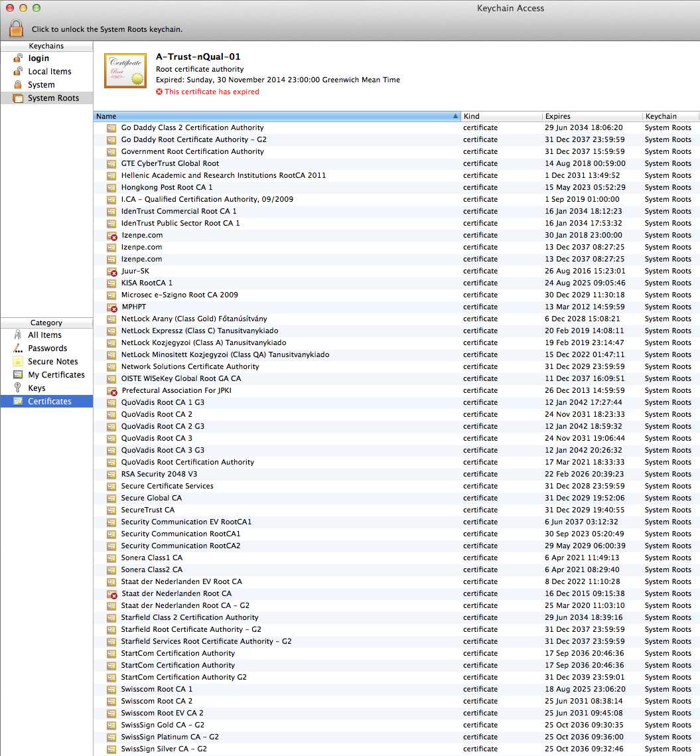The height and width of the screenshot is (756, 700).
Task: Select Go Daddy Root Certificate Authority - G2
Action: 396,139
